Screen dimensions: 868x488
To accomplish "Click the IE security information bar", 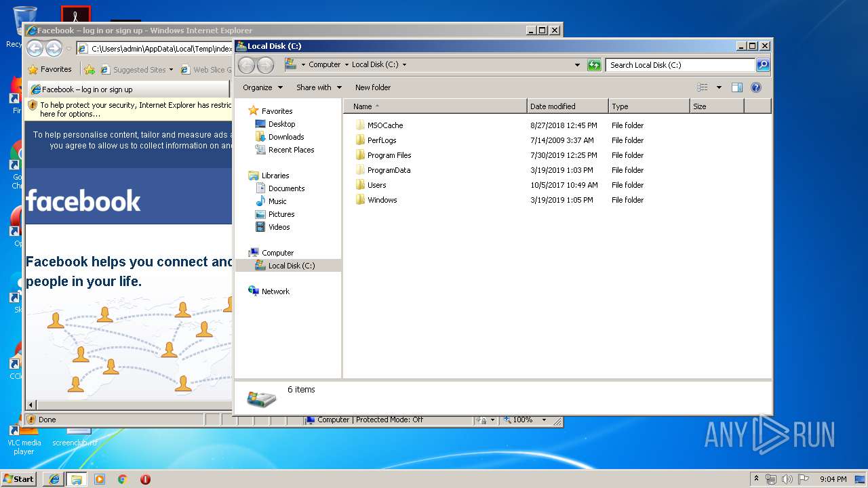I will pyautogui.click(x=129, y=109).
